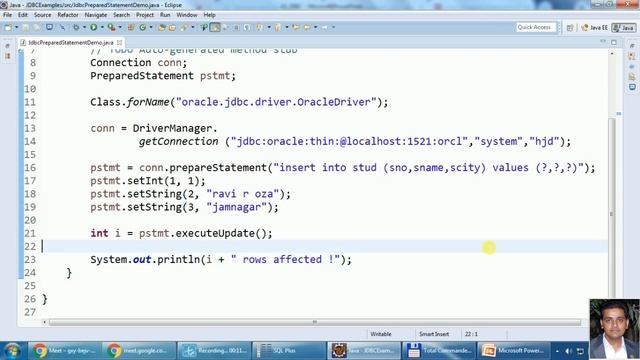Toggle Mark Occurrences in toolbar
Image resolution: width=640 pixels, height=360 pixels.
[204, 27]
